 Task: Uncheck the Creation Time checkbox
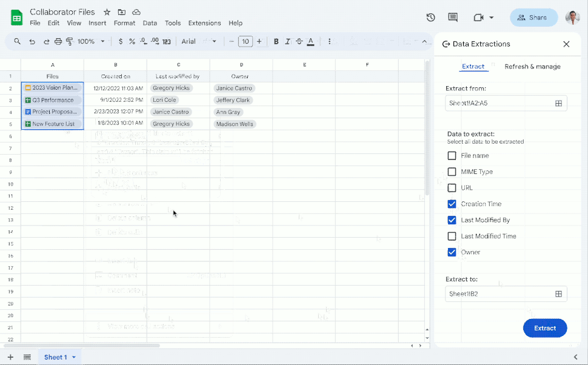point(452,204)
